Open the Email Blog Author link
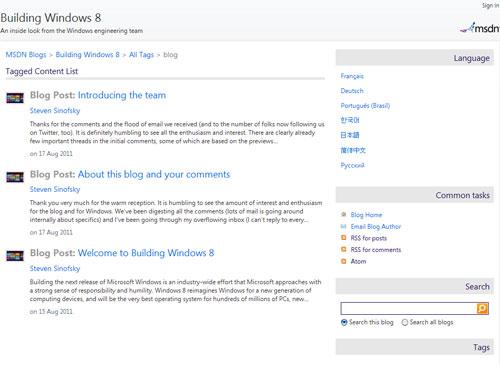The height and width of the screenshot is (365, 500). (x=376, y=227)
